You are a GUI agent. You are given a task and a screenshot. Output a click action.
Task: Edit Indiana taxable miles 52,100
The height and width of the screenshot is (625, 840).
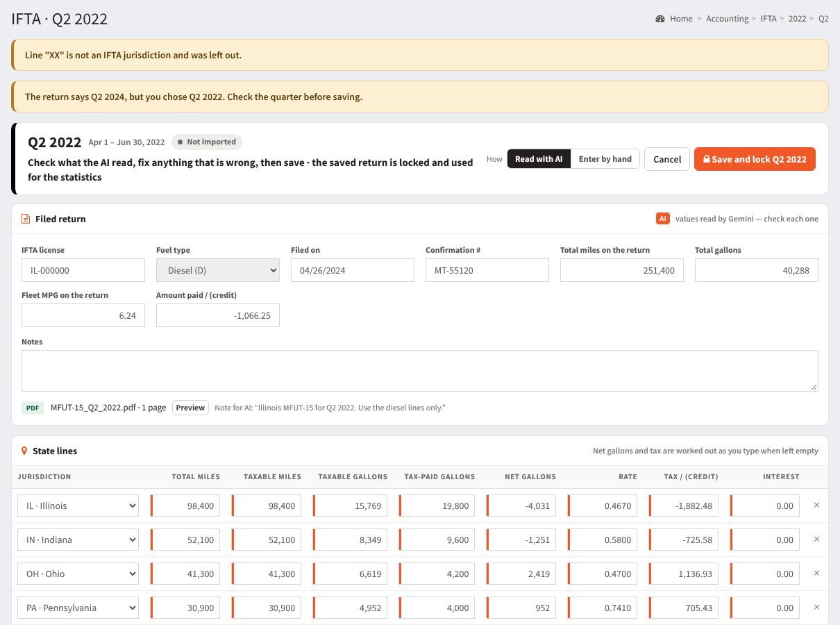pos(267,540)
